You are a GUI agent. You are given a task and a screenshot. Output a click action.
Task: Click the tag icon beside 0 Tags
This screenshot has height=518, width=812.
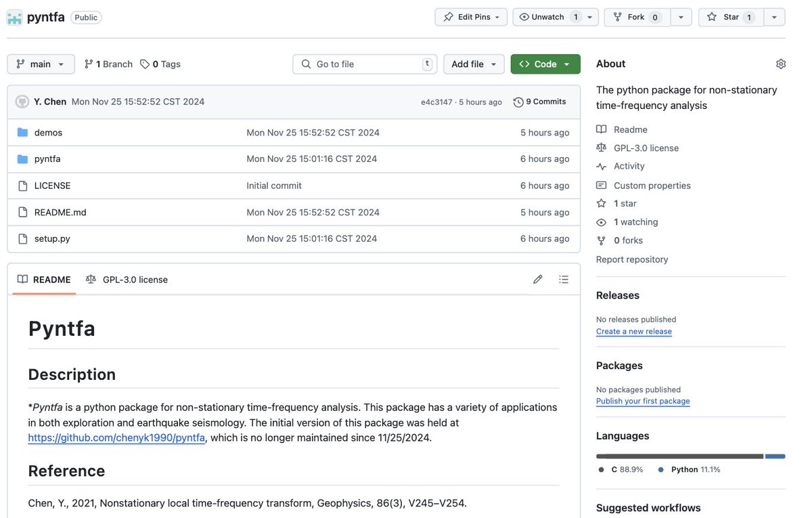coord(145,64)
